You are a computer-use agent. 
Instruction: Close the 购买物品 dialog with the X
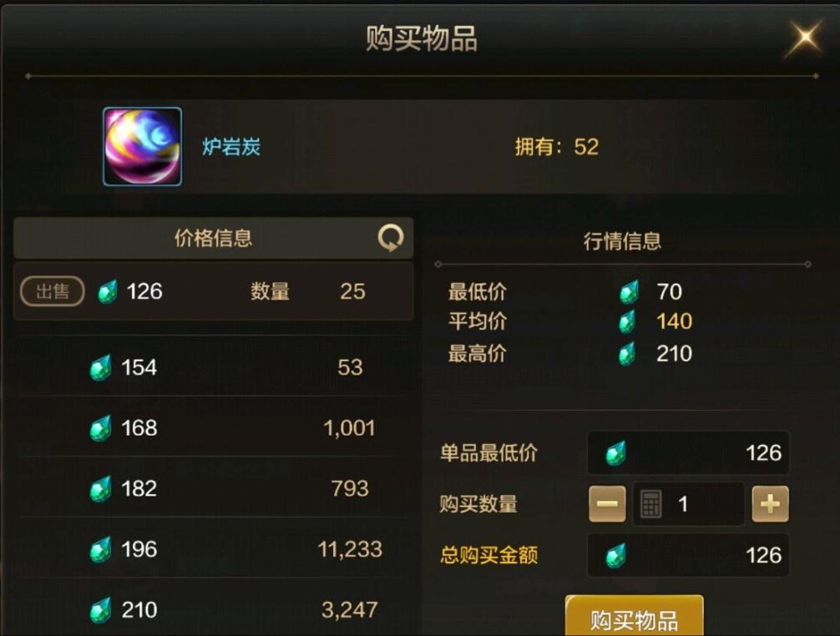click(803, 38)
